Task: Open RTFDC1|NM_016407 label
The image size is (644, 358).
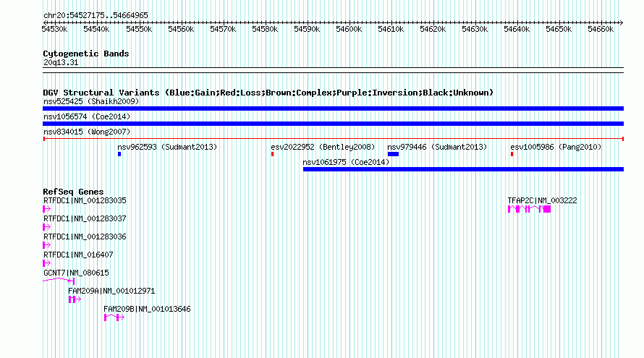Action: 78,255
